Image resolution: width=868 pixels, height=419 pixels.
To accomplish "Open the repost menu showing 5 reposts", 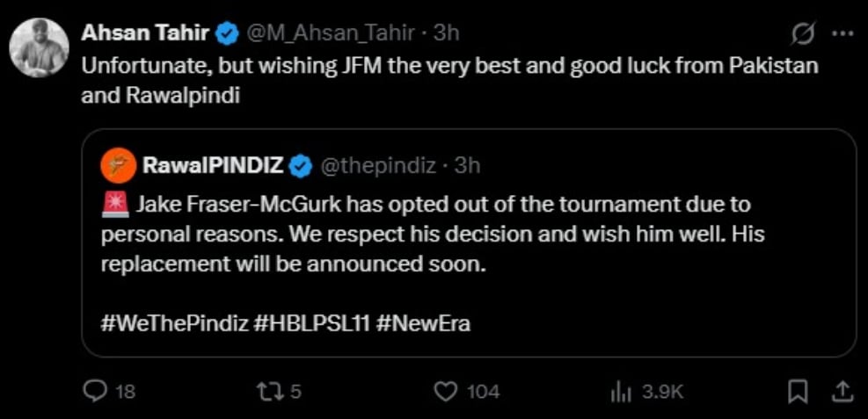I will click(x=265, y=392).
